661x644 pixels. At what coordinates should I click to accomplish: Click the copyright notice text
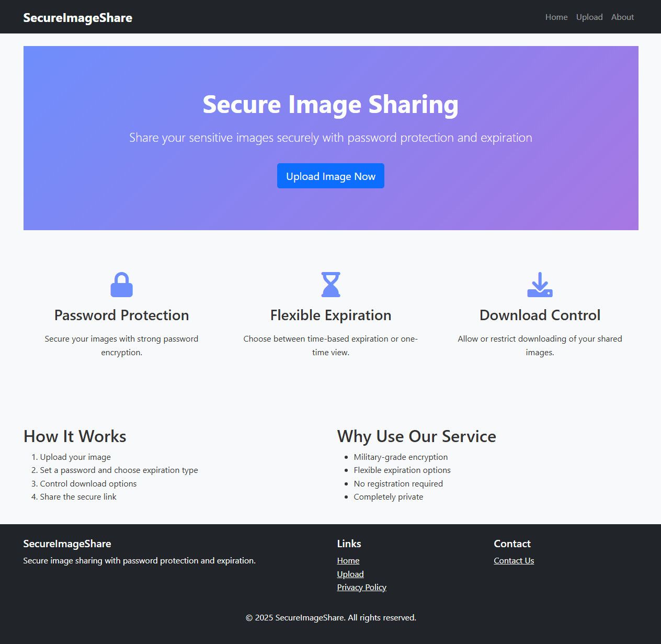(x=331, y=617)
